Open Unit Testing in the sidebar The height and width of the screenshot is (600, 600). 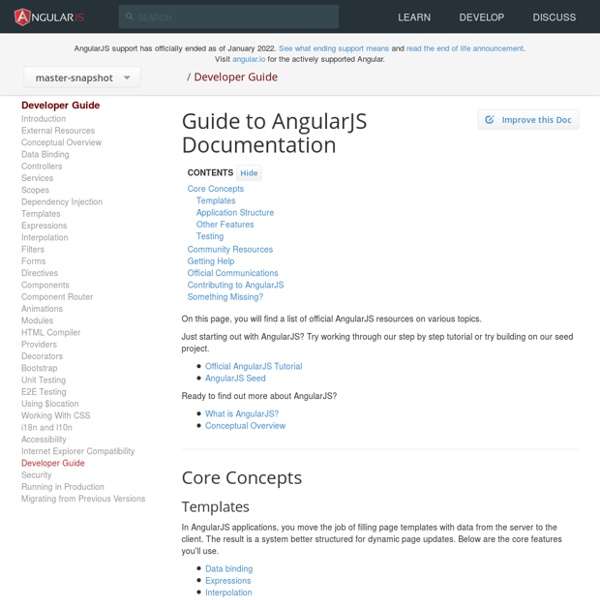pos(44,380)
